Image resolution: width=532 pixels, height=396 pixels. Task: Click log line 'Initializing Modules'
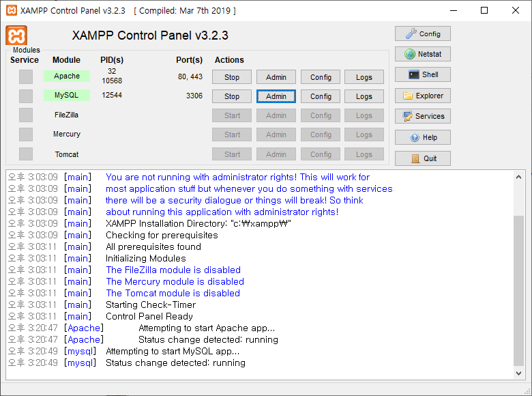pyautogui.click(x=145, y=258)
